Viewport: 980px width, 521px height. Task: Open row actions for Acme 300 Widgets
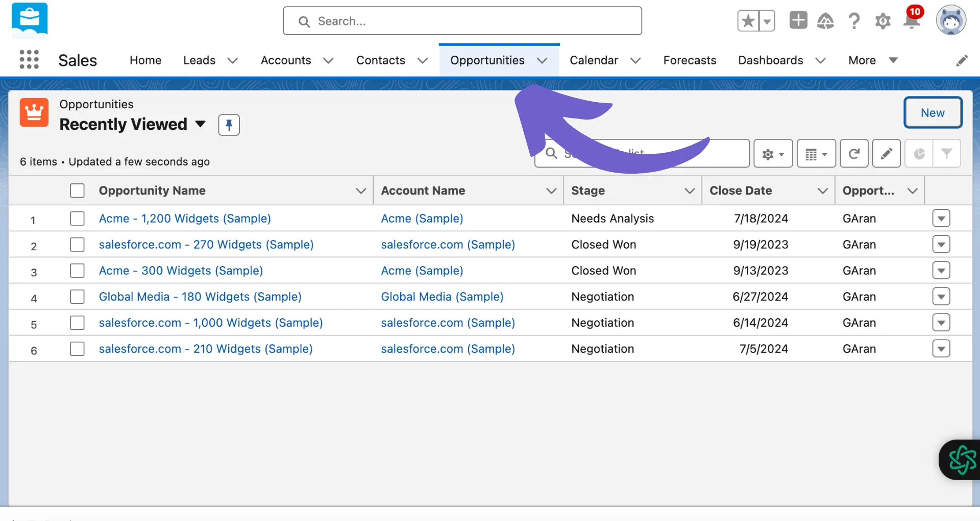tap(941, 271)
